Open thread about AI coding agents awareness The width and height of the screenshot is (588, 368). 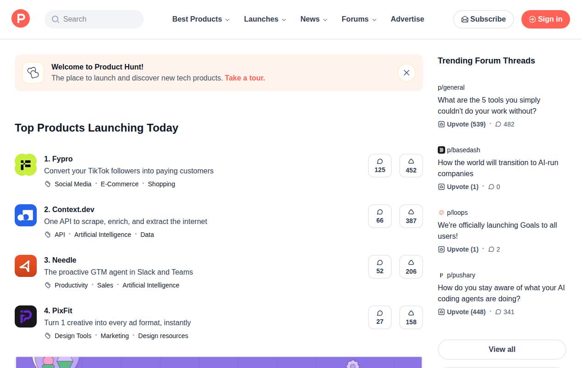(501, 293)
